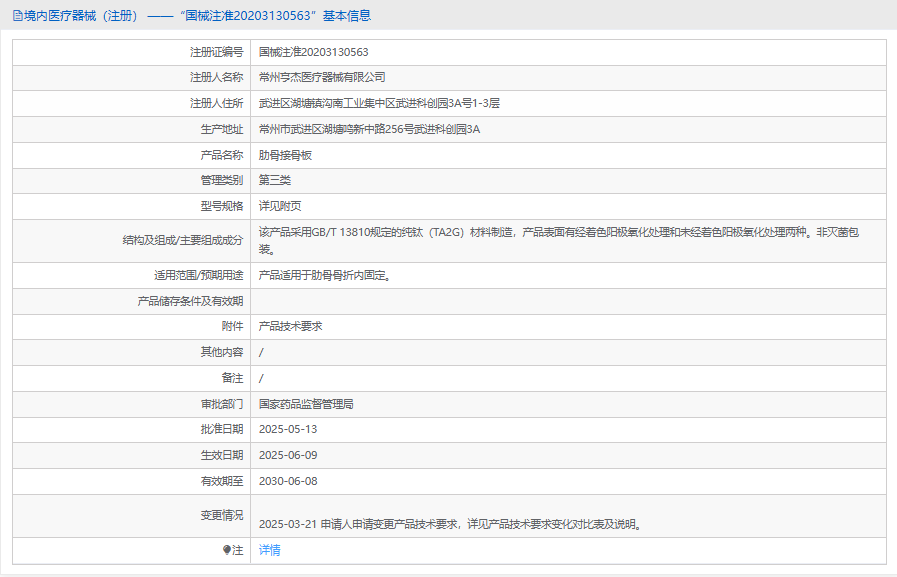
Task: Select 常州亨杰医疗器械有限公司 registrant name
Action: click(x=322, y=77)
